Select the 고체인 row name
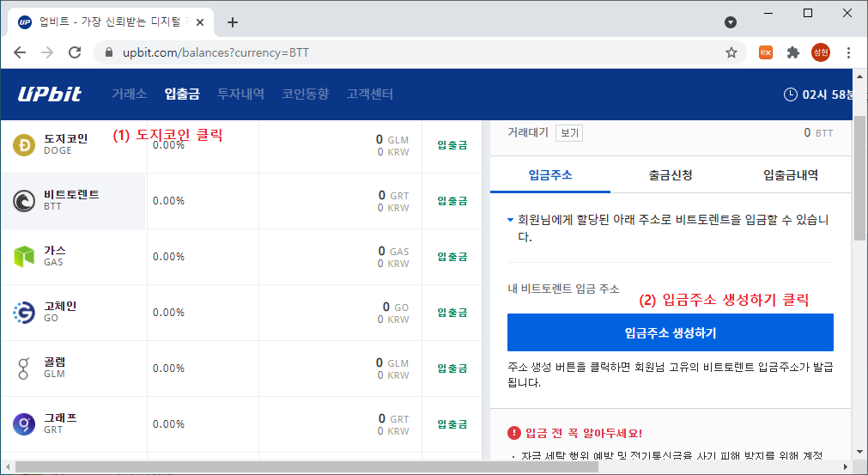Viewport: 868px width, 475px height. (60, 306)
